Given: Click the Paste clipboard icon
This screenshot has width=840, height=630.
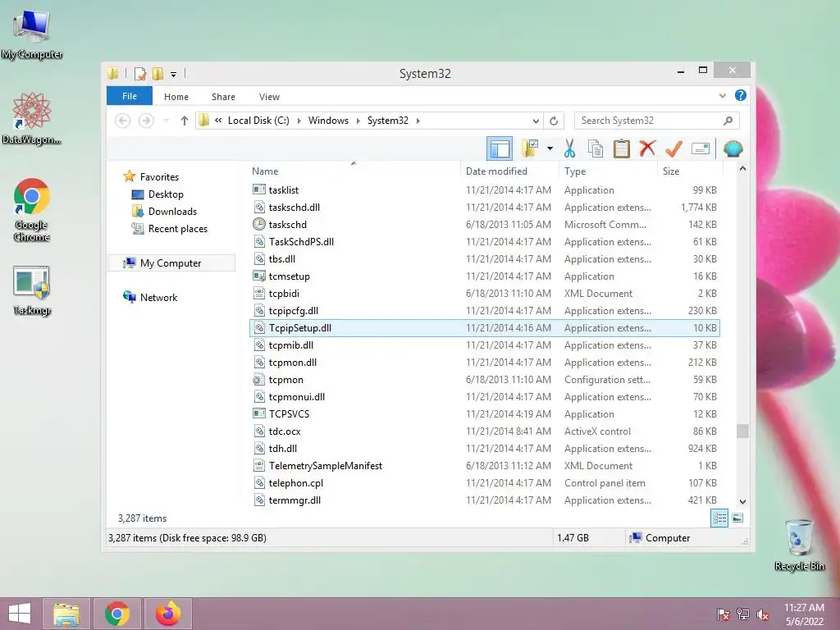Looking at the screenshot, I should tap(622, 148).
